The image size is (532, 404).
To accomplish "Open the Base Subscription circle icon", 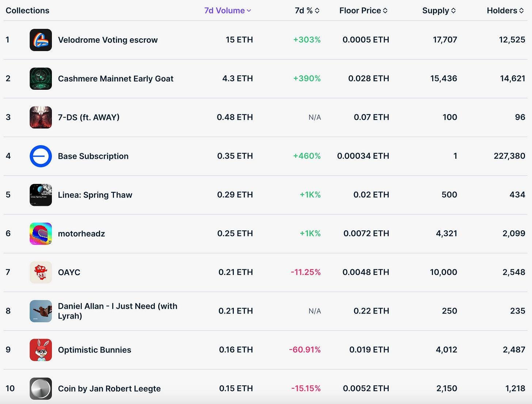I will point(41,156).
